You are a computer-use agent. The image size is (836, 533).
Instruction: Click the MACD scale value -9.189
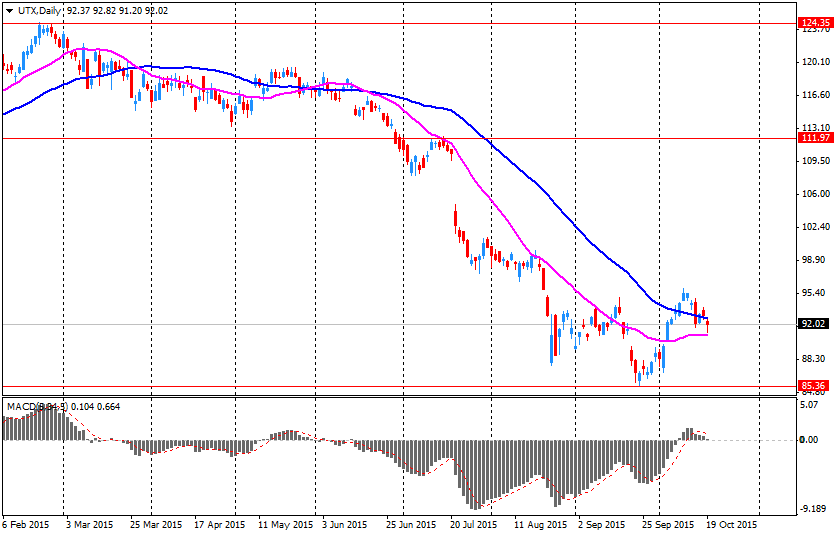coord(813,509)
